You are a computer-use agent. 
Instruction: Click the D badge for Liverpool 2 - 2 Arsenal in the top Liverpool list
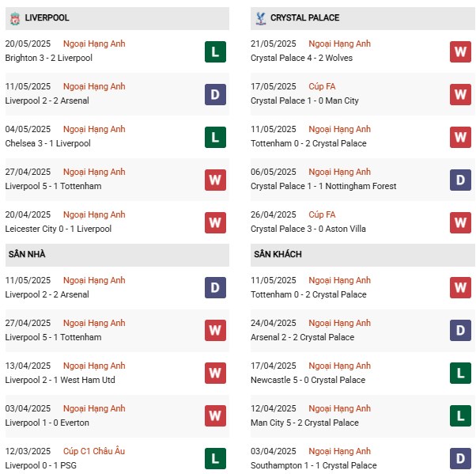[x=215, y=95]
